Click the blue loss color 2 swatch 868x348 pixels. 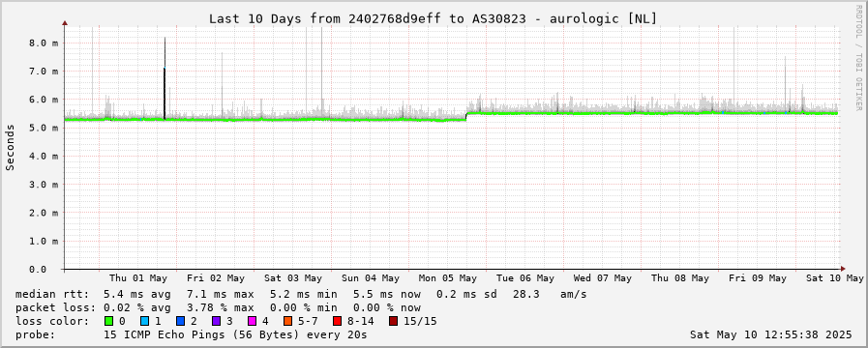180,321
